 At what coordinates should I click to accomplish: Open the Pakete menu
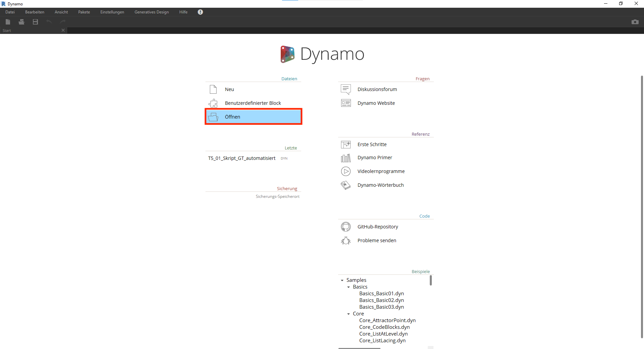coord(84,12)
